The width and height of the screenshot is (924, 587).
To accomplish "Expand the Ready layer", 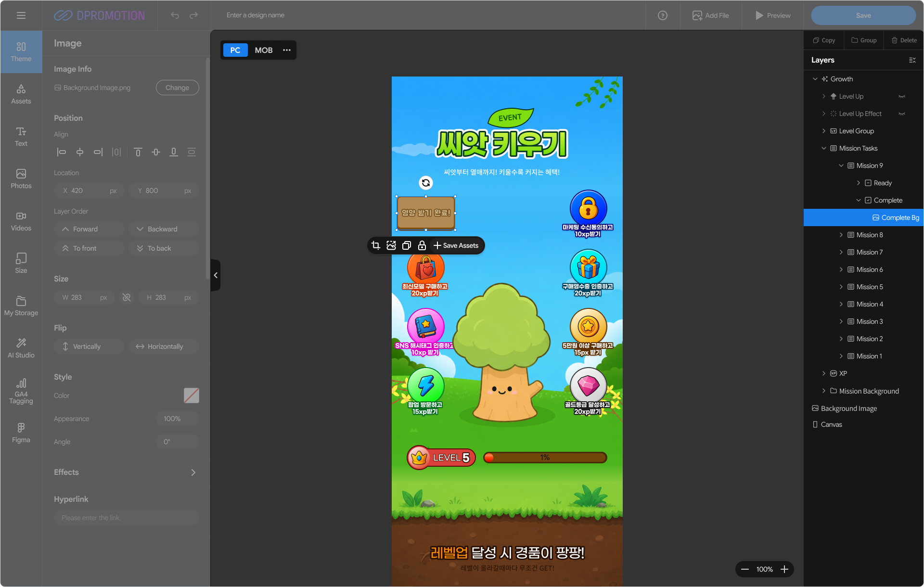I will (858, 183).
